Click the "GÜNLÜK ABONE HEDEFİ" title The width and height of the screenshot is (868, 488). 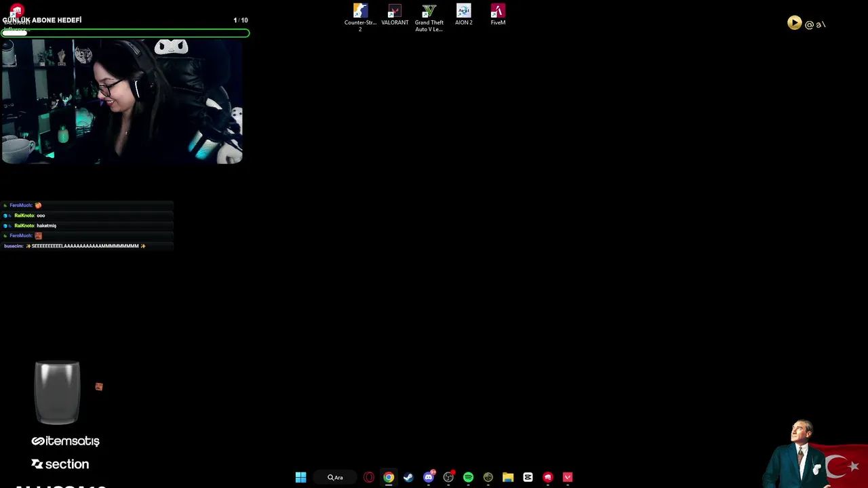(x=42, y=20)
